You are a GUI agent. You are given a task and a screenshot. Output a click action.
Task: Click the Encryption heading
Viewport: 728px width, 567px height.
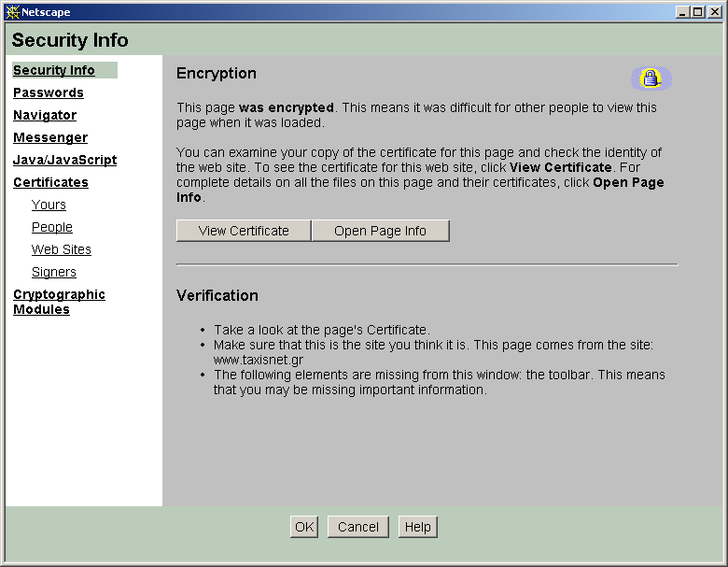(217, 74)
